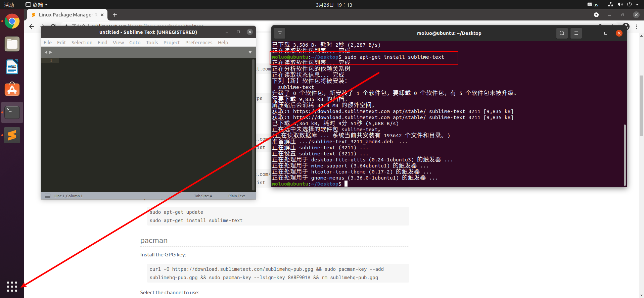Open the Plain Text syntax selector
The image size is (644, 298).
tap(236, 196)
